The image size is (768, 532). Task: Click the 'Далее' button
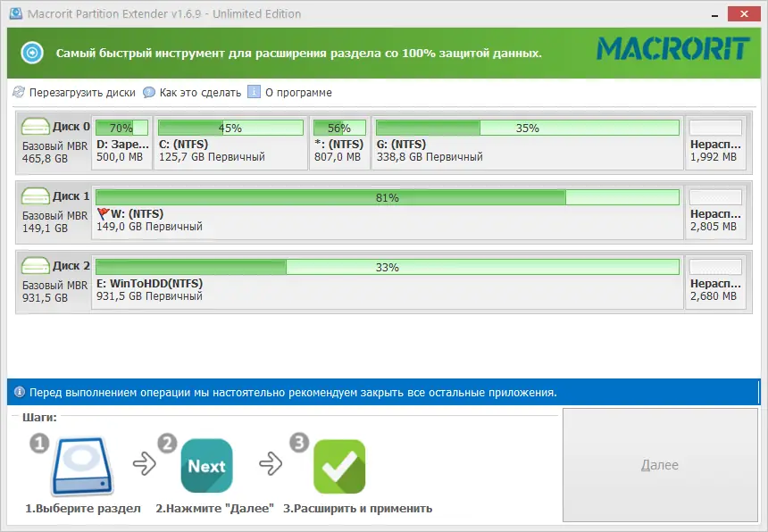660,465
